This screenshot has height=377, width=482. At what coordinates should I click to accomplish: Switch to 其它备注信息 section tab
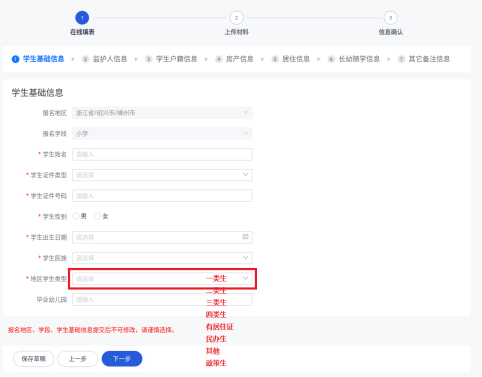coord(424,59)
